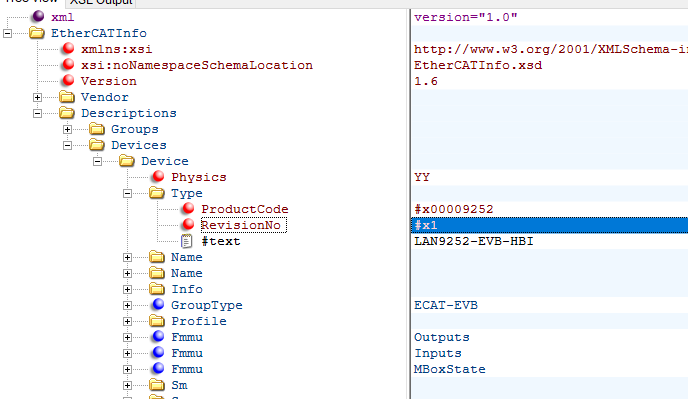688x399 pixels.
Task: Expand the Fmmu MBoxState node
Action: 127,370
